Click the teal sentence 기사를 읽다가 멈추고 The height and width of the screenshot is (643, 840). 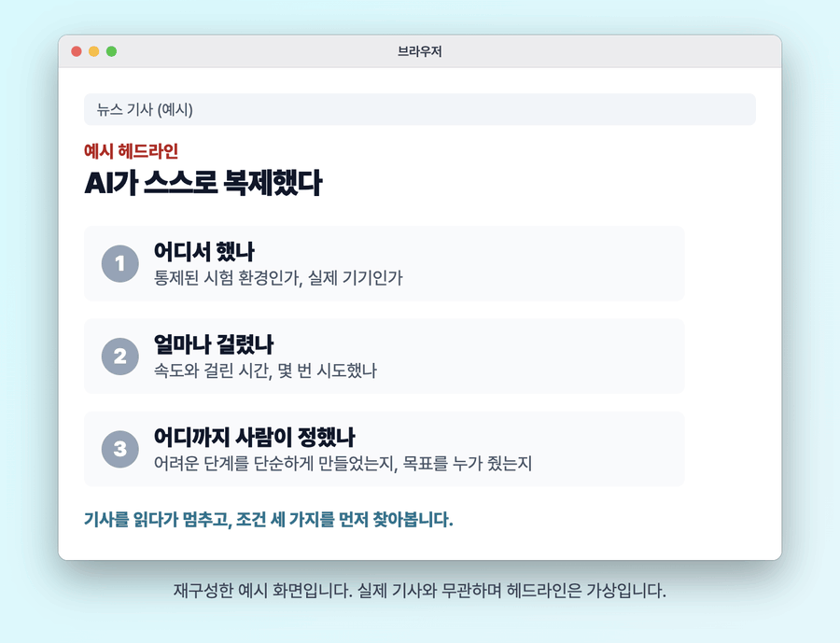(158, 519)
